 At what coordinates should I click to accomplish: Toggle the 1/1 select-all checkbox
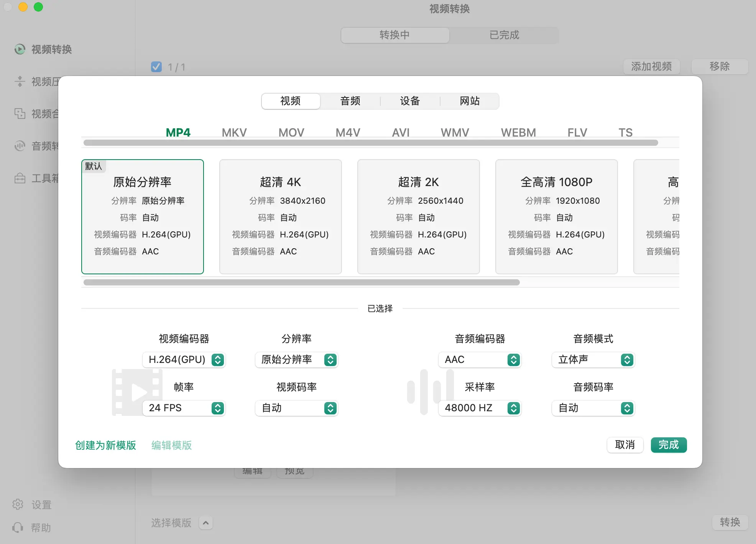coord(156,67)
